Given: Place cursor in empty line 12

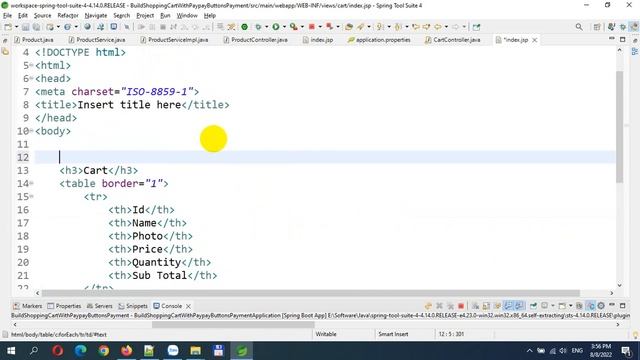Looking at the screenshot, I should point(325,157).
